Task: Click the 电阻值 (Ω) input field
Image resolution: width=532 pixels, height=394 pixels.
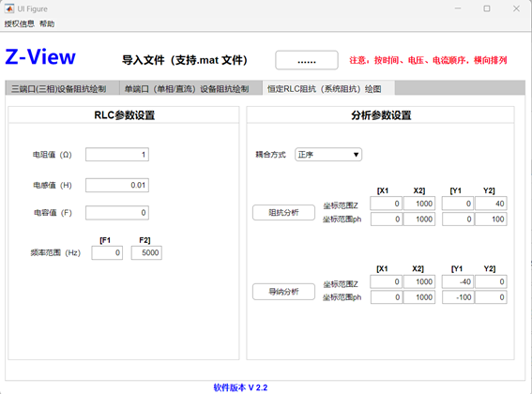Action: click(117, 155)
